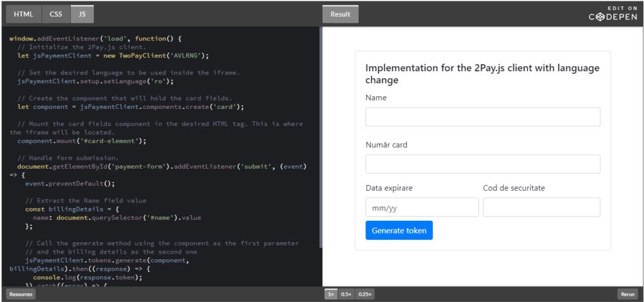Click the Generate token button
Image resolution: width=644 pixels, height=302 pixels.
pos(399,230)
